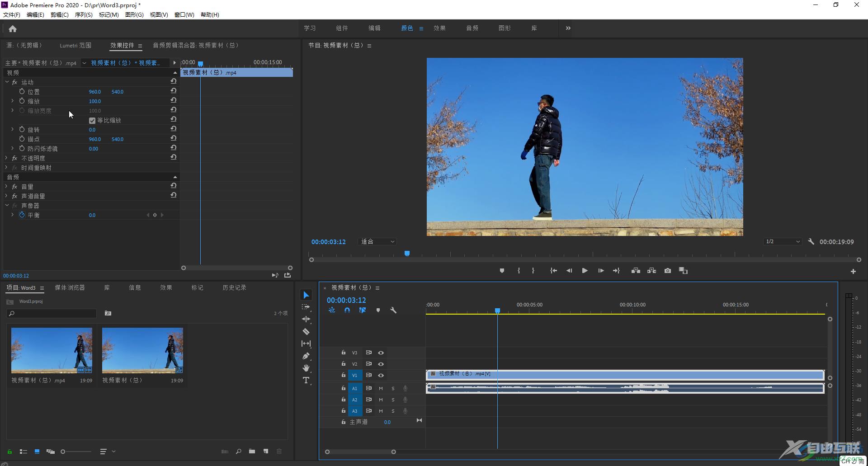Screen dimensions: 868x466
Task: Add a marker in the program monitor
Action: click(502, 271)
